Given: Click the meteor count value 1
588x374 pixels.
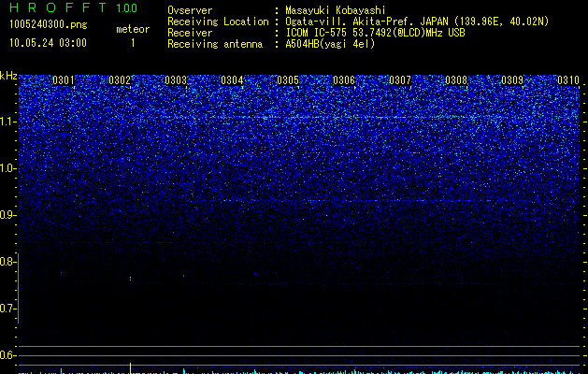Looking at the screenshot, I should tap(133, 43).
